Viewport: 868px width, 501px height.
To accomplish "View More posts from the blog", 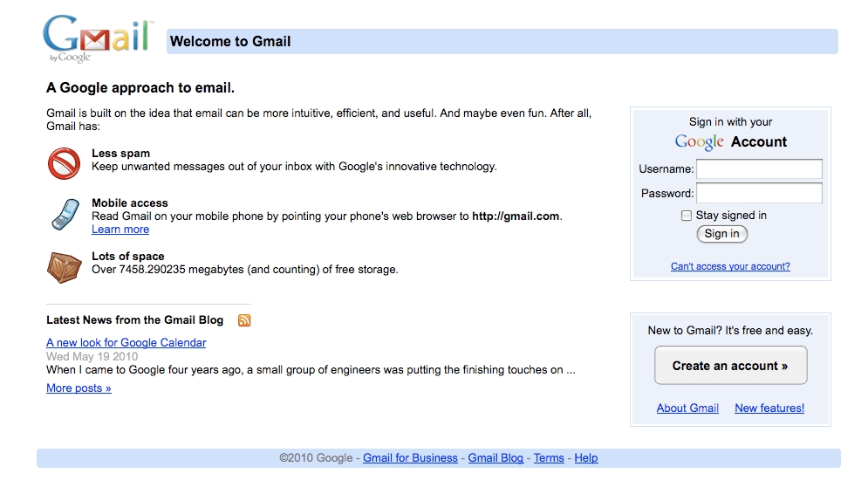I will tap(79, 388).
